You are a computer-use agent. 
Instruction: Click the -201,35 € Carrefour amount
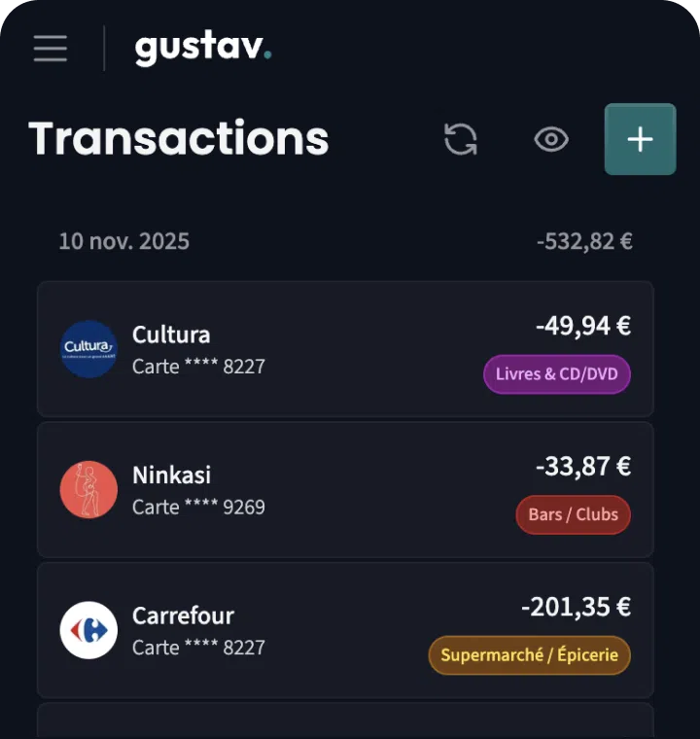click(576, 608)
